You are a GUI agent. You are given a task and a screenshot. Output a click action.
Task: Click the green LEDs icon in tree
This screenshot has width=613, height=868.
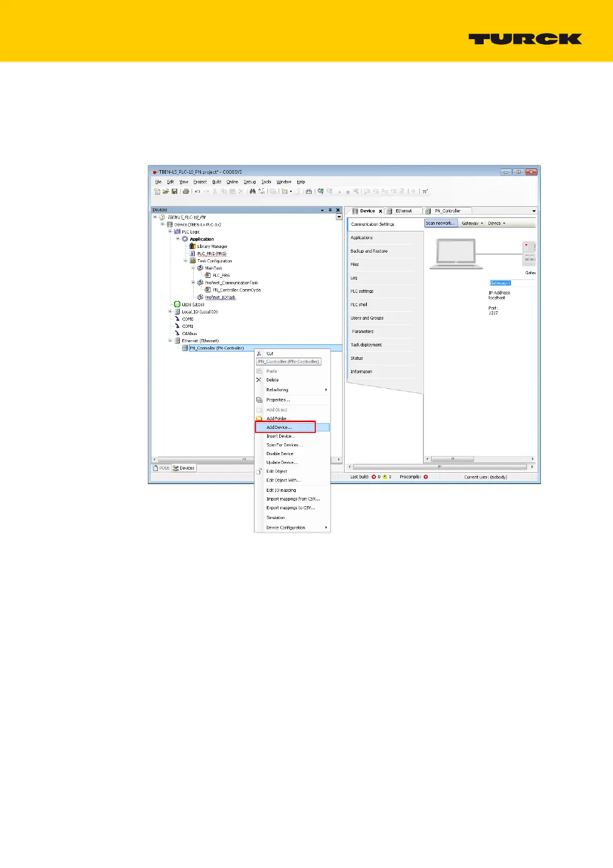click(x=177, y=304)
